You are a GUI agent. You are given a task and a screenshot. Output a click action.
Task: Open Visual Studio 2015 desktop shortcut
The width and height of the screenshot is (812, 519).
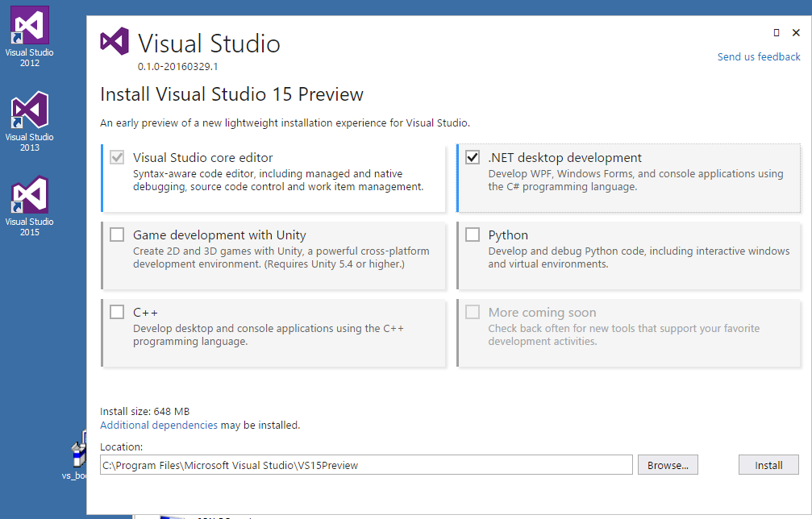click(x=30, y=206)
